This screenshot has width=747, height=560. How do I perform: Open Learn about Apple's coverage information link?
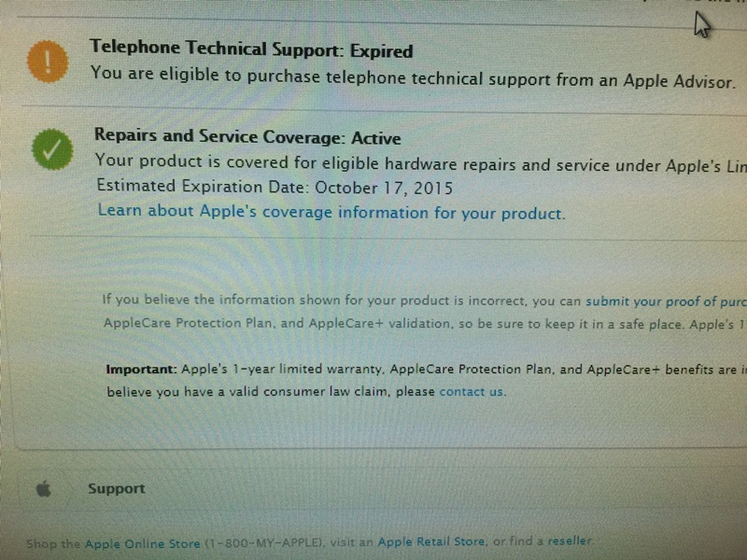coord(331,213)
